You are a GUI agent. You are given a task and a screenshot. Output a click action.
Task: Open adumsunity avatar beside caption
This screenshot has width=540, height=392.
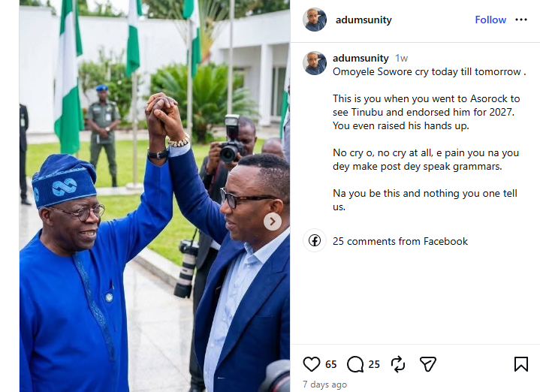point(315,63)
